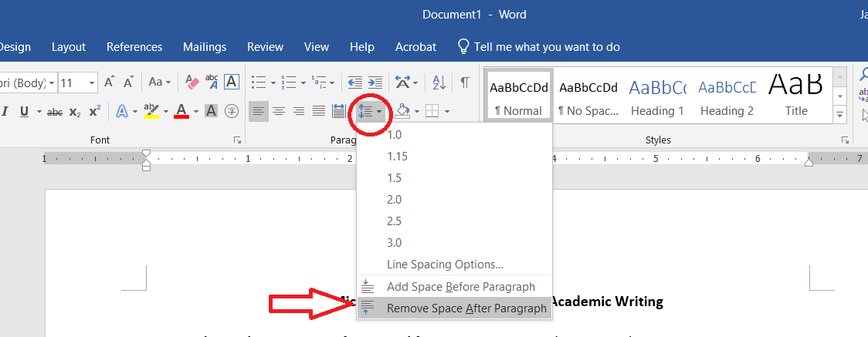Open the font size dropdown
The image size is (868, 337).
pos(92,83)
